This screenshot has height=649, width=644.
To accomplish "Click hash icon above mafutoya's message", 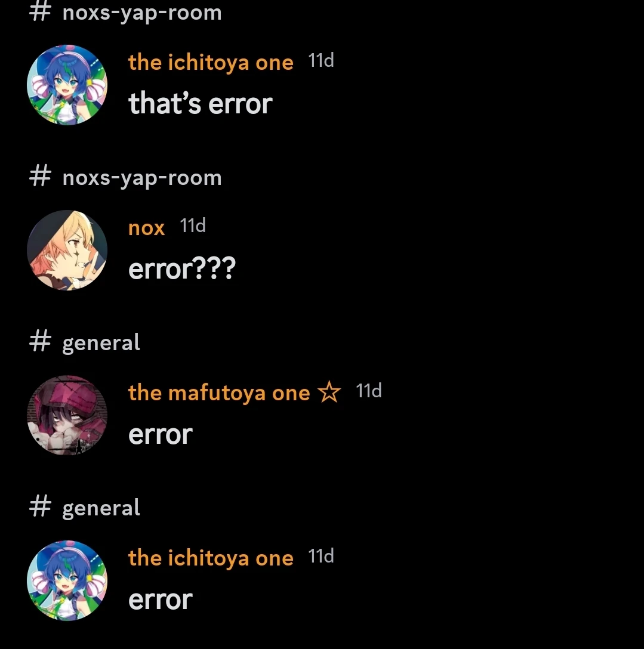I will point(40,341).
